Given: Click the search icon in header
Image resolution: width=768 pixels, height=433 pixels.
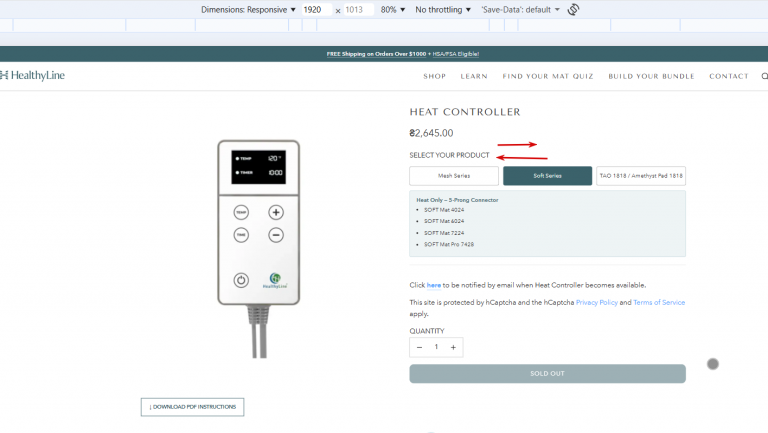Looking at the screenshot, I should (x=765, y=76).
